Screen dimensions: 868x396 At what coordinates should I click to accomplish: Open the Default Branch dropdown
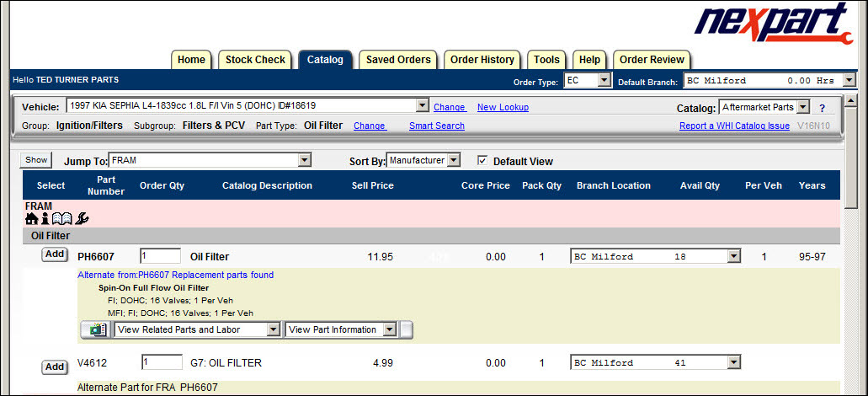tap(849, 81)
